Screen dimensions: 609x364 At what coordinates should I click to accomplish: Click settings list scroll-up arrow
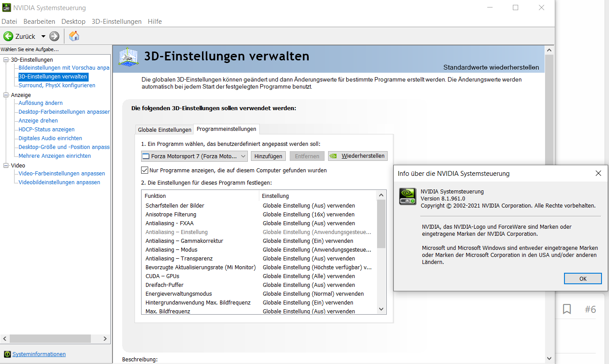pyautogui.click(x=381, y=195)
